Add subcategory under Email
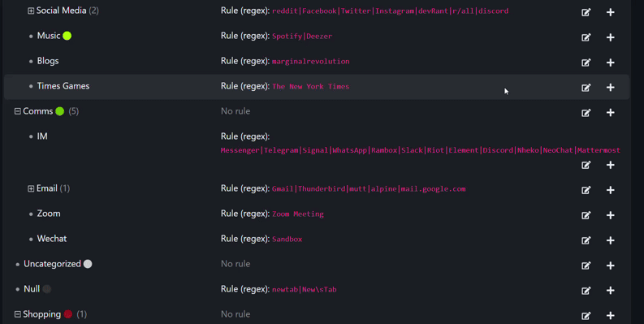This screenshot has width=644, height=324. point(611,190)
